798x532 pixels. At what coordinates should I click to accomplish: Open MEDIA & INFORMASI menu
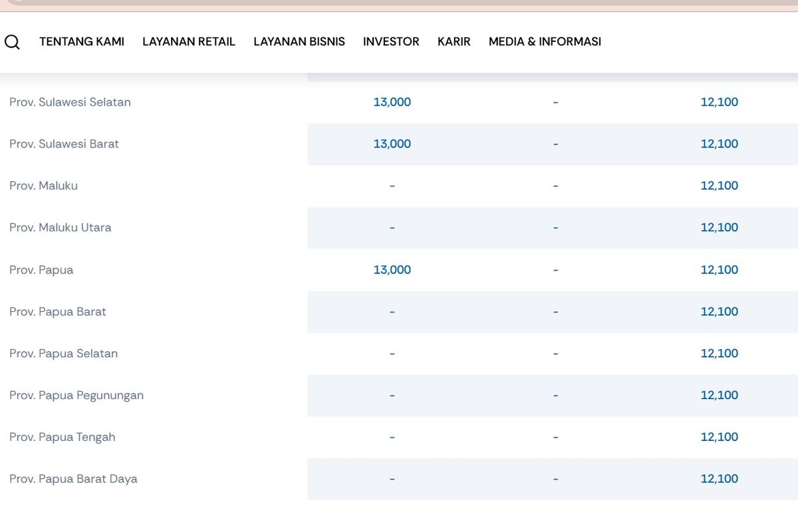(x=545, y=41)
